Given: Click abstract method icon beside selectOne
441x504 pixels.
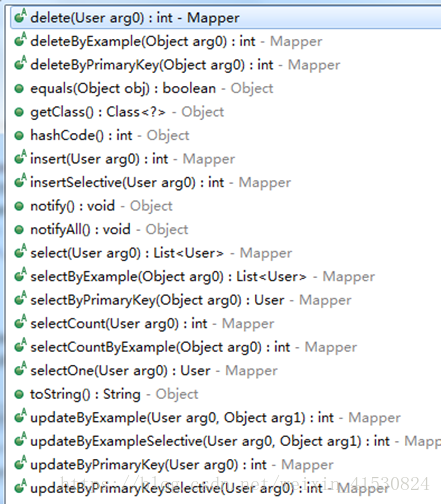Looking at the screenshot, I should (20, 369).
